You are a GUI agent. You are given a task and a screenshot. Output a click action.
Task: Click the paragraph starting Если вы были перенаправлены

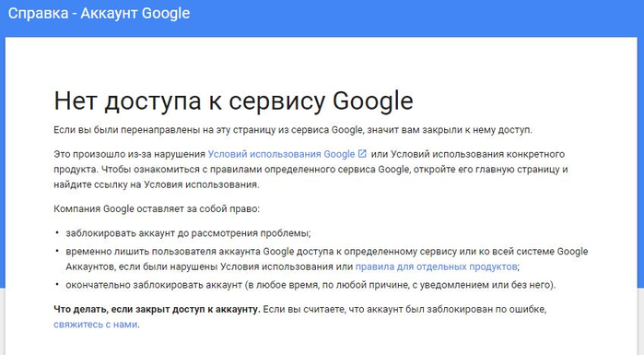point(293,130)
